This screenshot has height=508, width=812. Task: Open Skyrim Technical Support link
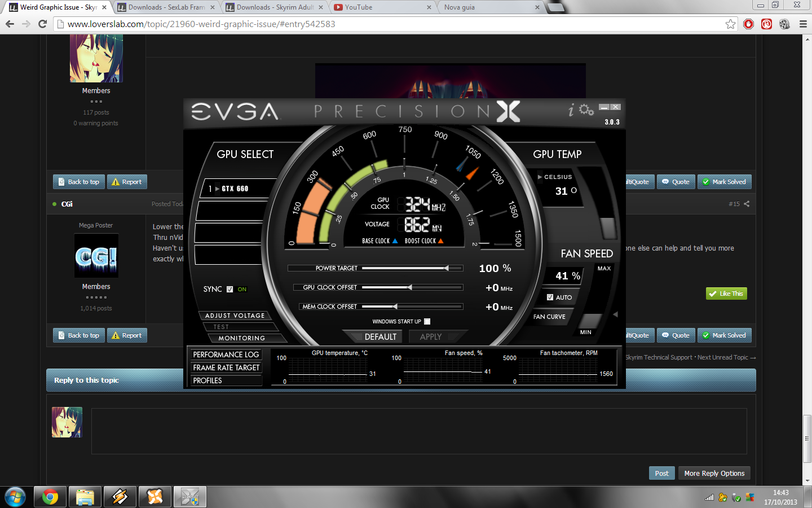(659, 357)
